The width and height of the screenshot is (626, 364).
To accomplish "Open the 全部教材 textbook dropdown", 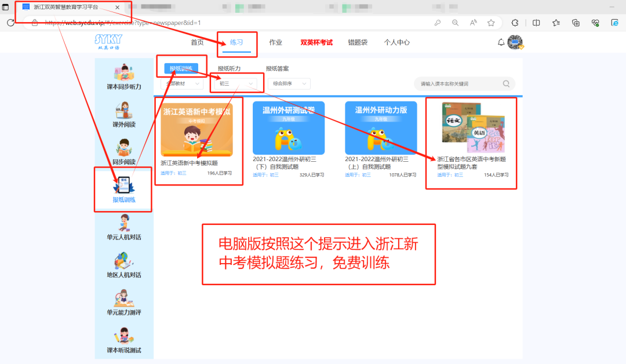I will pos(182,83).
